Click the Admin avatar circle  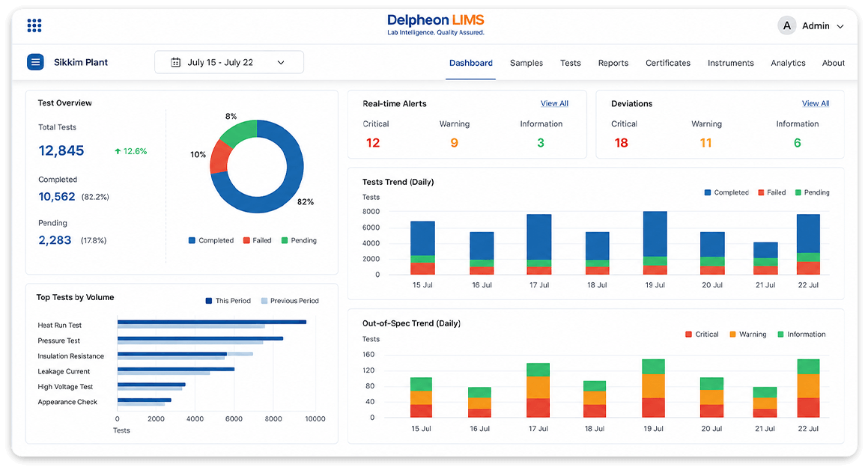pyautogui.click(x=786, y=25)
